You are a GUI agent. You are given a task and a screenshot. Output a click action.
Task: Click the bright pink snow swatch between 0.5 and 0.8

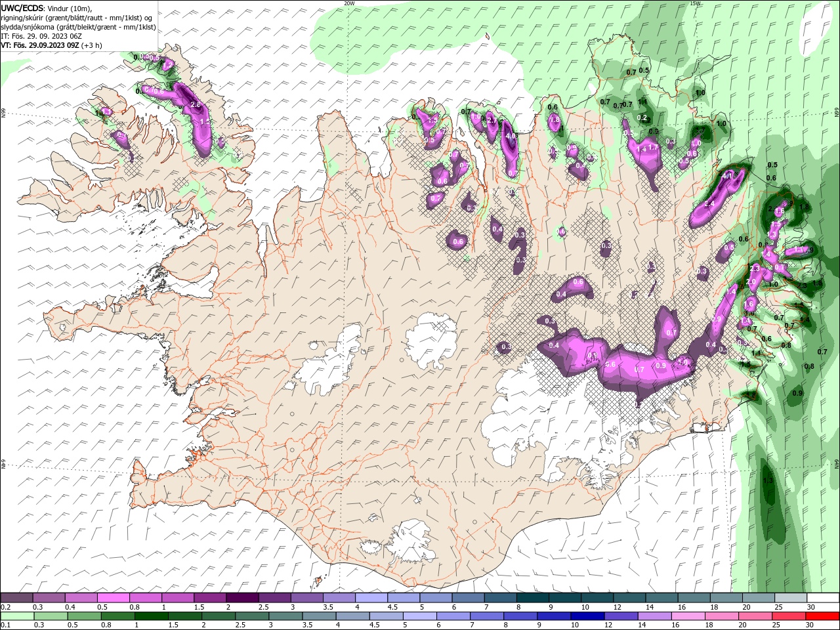[114, 598]
